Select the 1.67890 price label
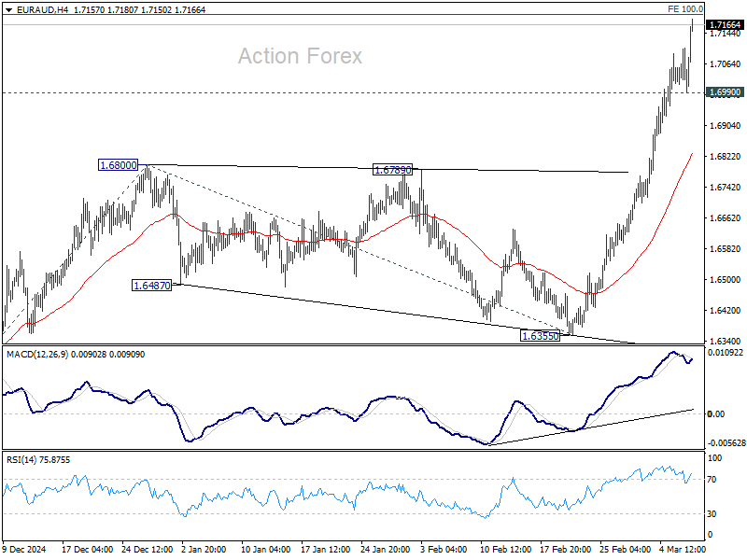 [392, 170]
